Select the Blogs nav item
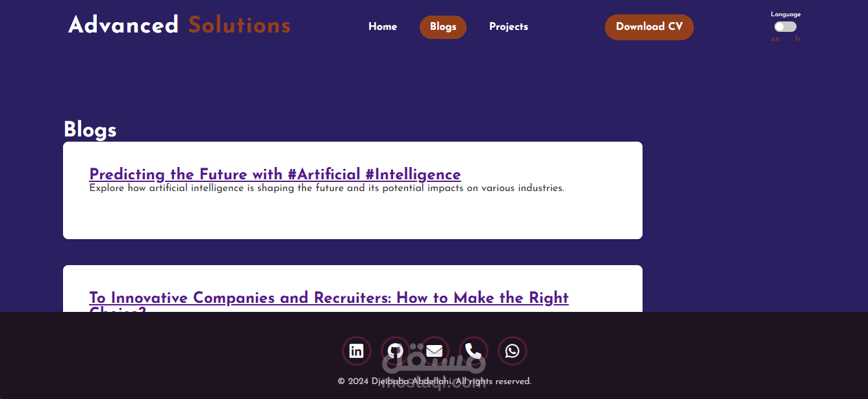 point(443,27)
